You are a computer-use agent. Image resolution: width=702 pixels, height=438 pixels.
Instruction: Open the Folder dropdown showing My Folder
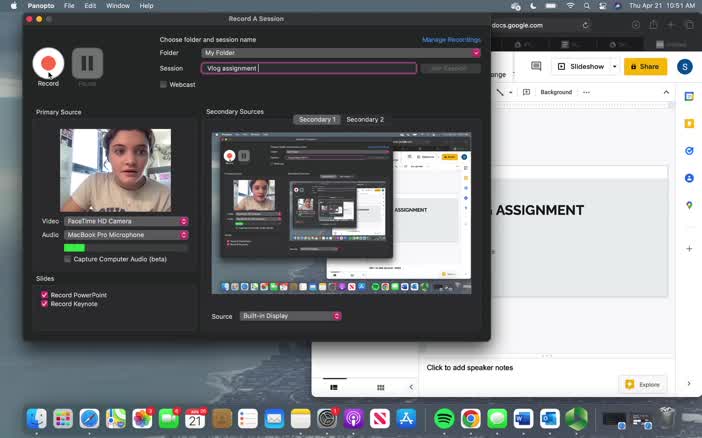point(341,53)
